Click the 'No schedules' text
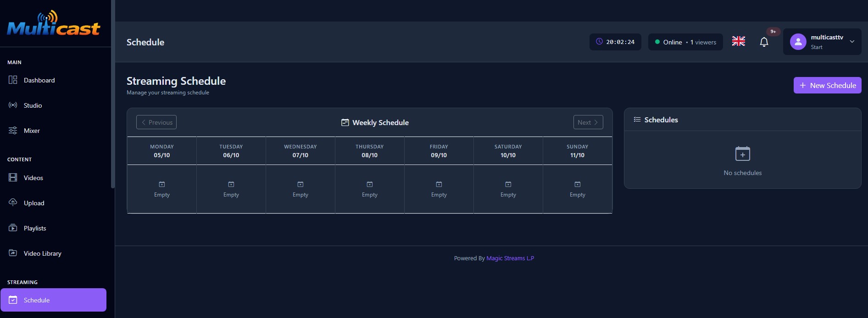The width and height of the screenshot is (868, 318). (743, 173)
